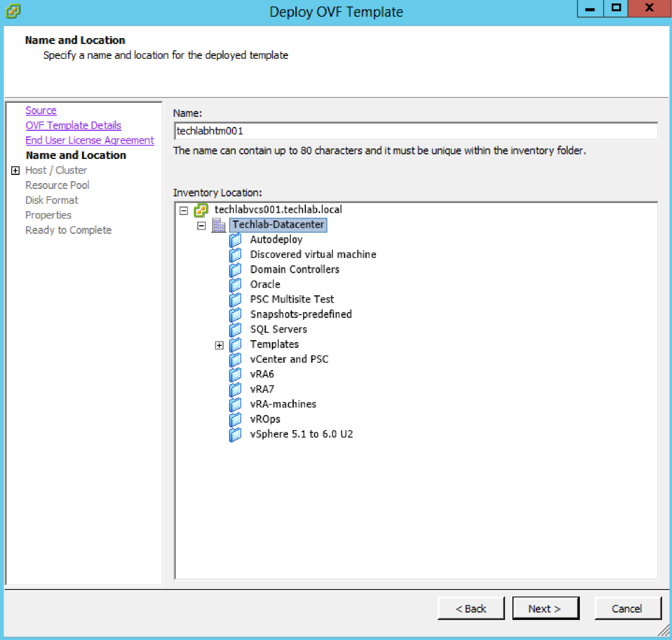The image size is (672, 640).
Task: Click the folder icon next to Discovered virtual machine
Action: 235,255
